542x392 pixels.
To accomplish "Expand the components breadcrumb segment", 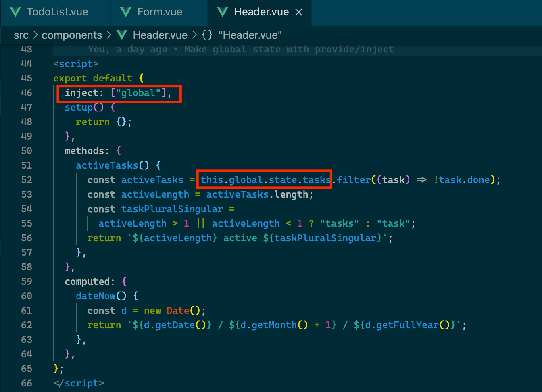I will [x=72, y=35].
